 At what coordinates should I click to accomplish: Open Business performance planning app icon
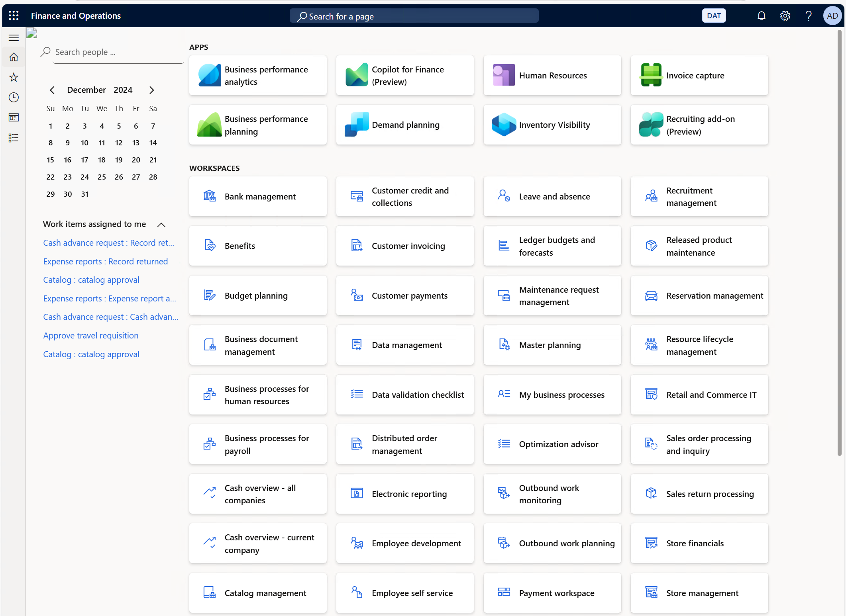(x=209, y=125)
